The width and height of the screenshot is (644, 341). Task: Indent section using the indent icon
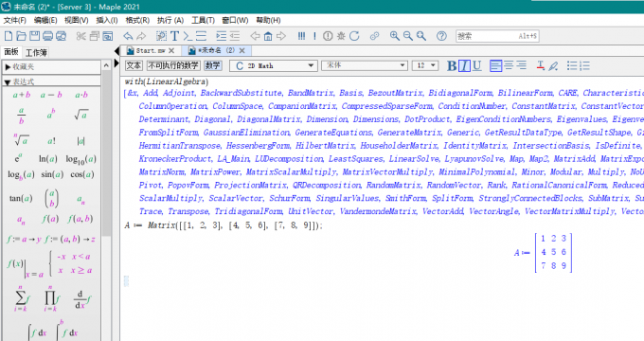[222, 36]
